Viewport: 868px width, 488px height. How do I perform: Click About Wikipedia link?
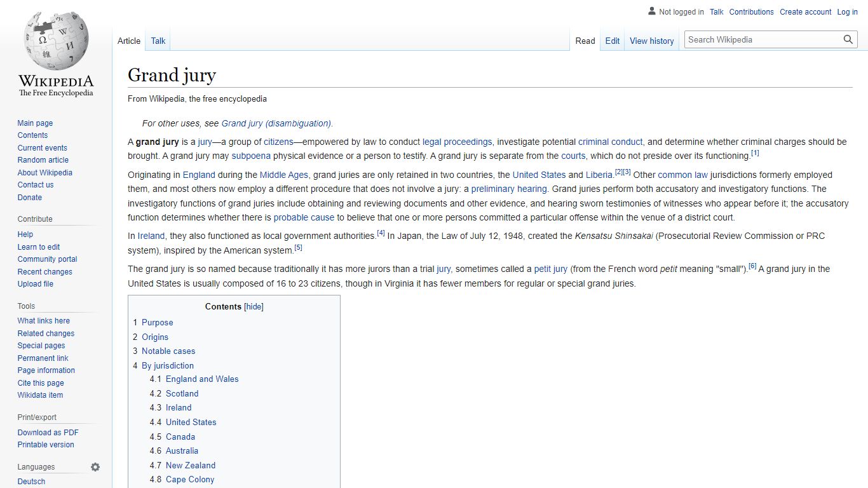44,173
